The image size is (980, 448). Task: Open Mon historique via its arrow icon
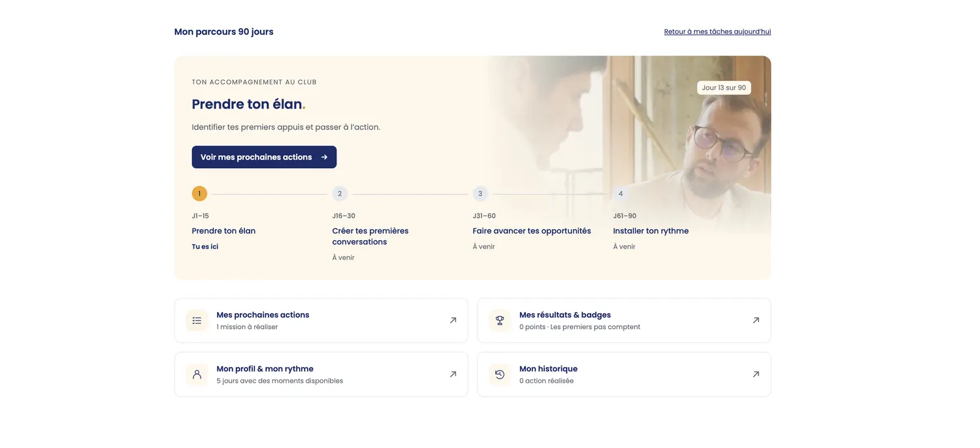(756, 374)
